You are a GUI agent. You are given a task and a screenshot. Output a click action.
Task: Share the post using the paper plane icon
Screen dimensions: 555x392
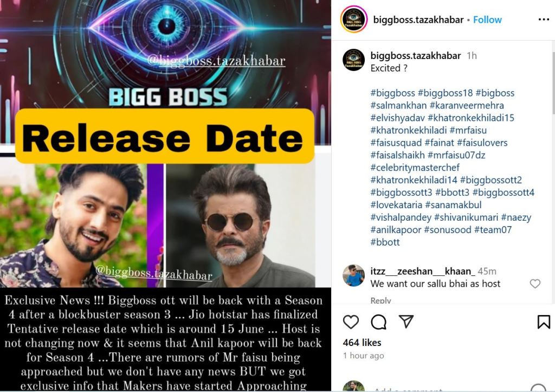click(406, 321)
